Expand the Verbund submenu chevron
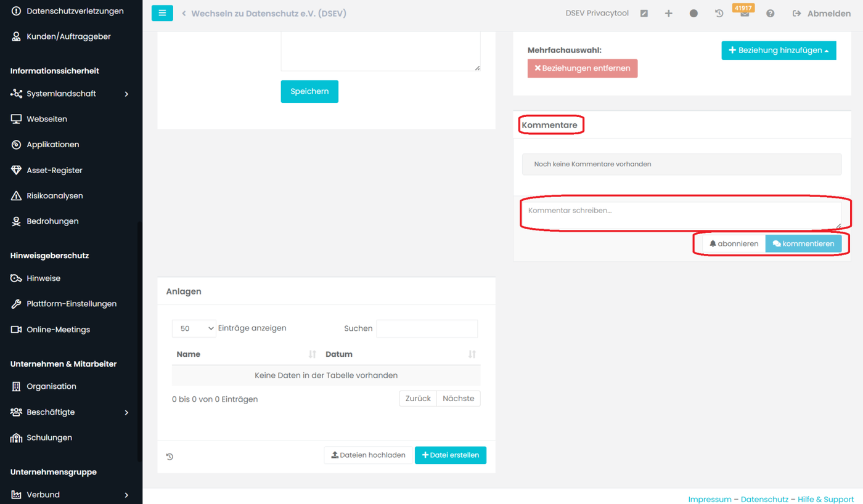 (126, 495)
